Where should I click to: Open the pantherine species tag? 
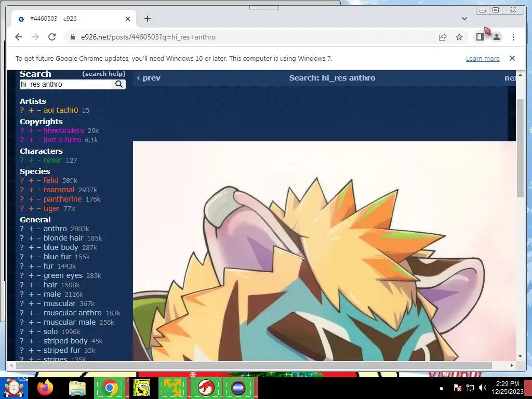click(x=62, y=199)
